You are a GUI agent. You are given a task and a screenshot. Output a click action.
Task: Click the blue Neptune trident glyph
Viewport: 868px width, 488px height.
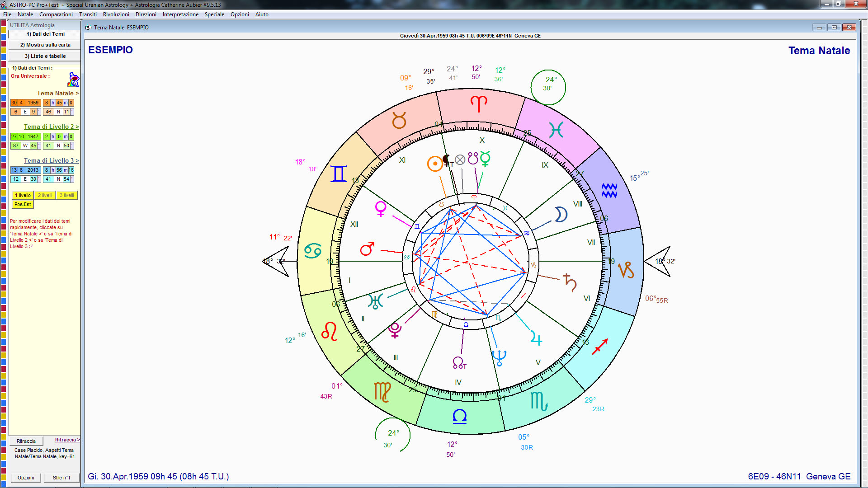click(499, 358)
